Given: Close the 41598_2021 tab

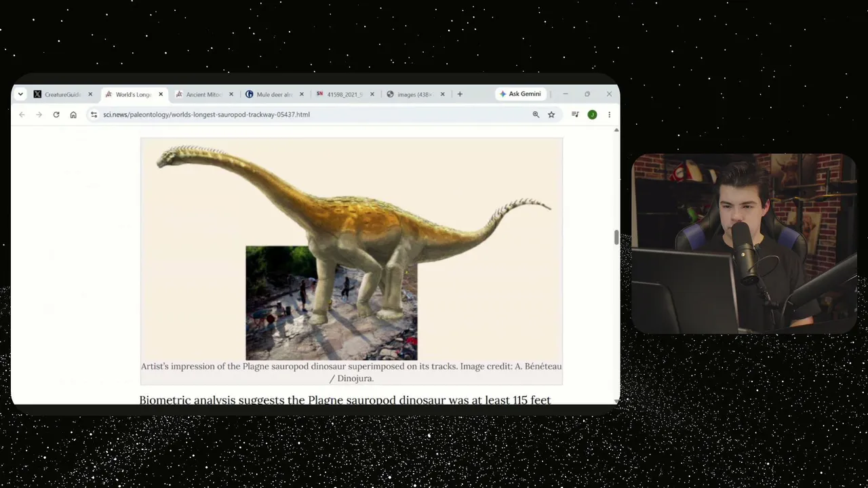Looking at the screenshot, I should pos(372,94).
